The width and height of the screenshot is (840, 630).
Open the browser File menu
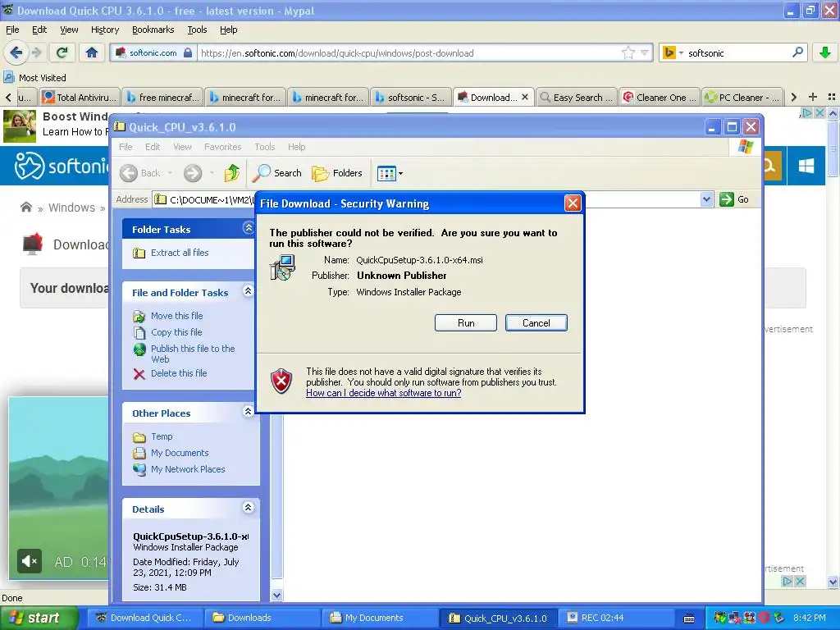tap(12, 30)
